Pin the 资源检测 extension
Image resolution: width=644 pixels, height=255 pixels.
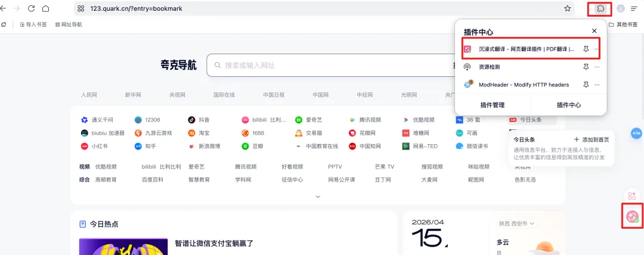(586, 67)
